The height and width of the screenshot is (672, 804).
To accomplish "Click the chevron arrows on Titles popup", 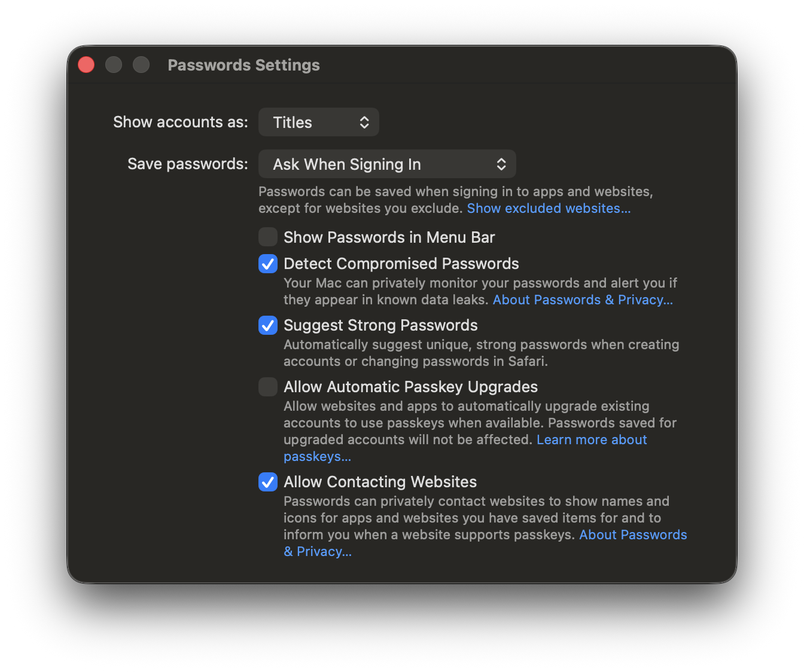I will (x=364, y=122).
